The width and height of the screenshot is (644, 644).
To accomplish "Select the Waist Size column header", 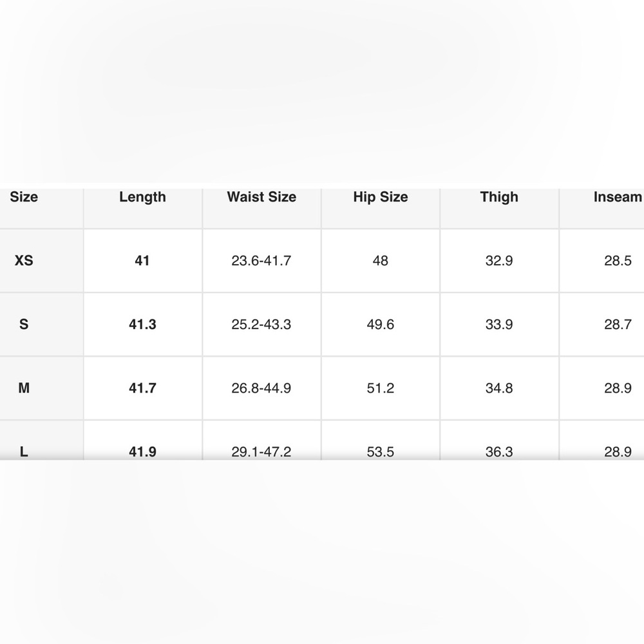I will pos(261,197).
